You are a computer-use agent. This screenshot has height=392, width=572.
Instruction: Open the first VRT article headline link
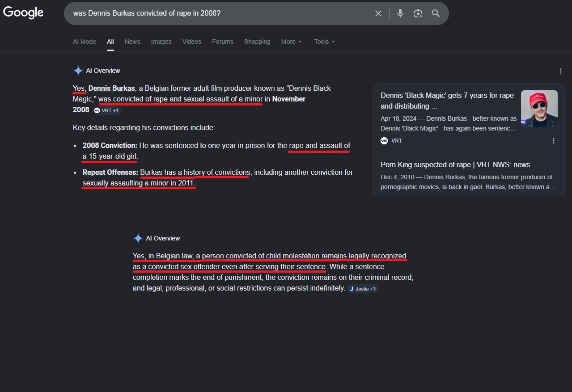click(x=447, y=101)
